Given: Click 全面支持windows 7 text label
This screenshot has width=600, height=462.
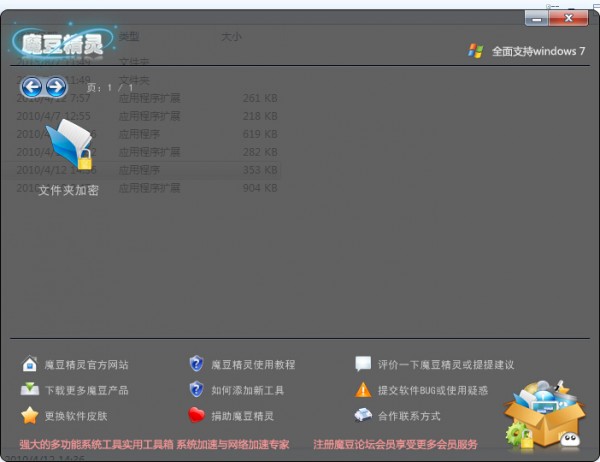Looking at the screenshot, I should pos(538,51).
